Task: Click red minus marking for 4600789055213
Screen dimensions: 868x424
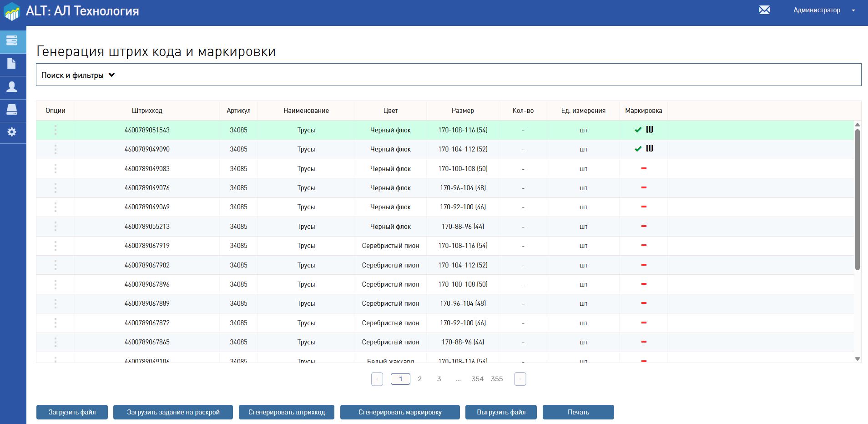Action: coord(644,227)
